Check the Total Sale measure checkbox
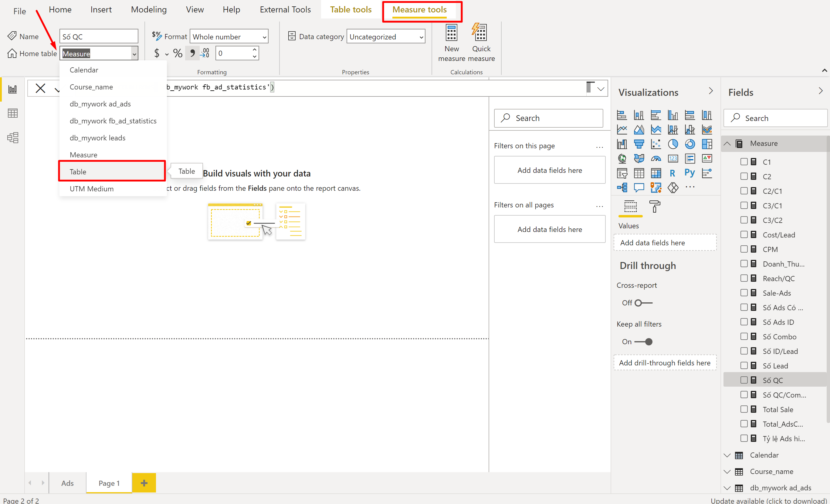This screenshot has width=830, height=504. tap(744, 409)
